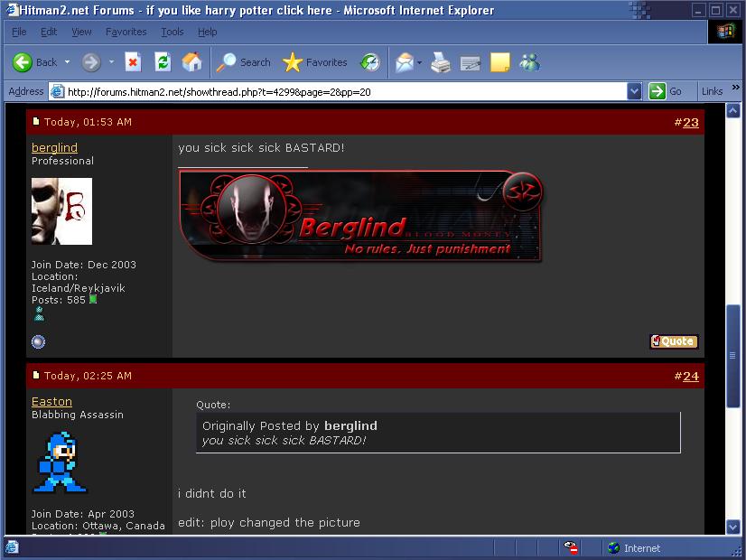Click the scroll up arrow on the scrollbar
The image size is (746, 560).
732,111
